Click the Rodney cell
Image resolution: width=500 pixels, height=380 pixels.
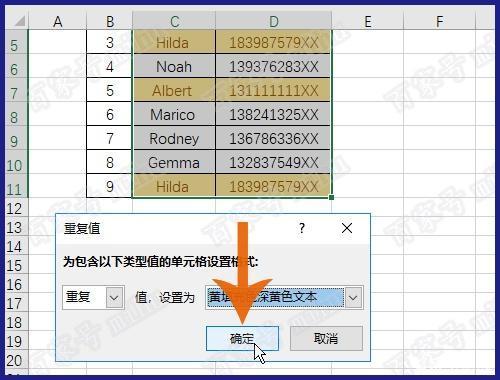(x=174, y=138)
